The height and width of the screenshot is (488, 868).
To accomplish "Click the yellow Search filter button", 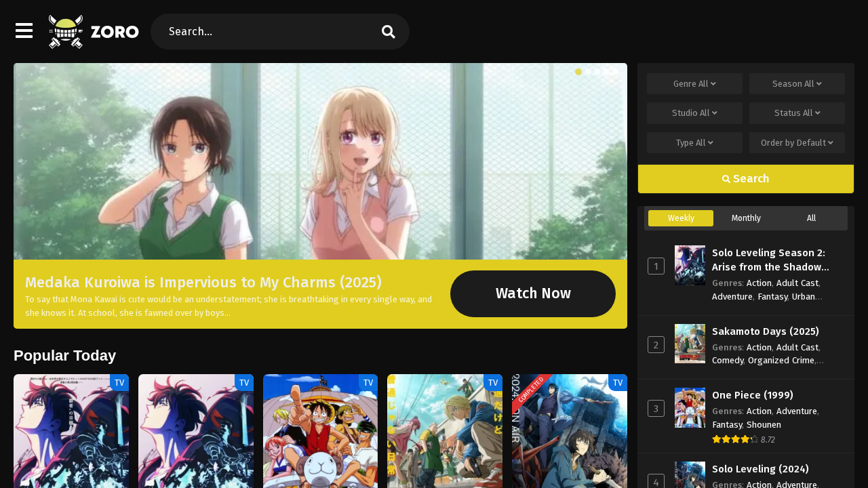I will 746,179.
